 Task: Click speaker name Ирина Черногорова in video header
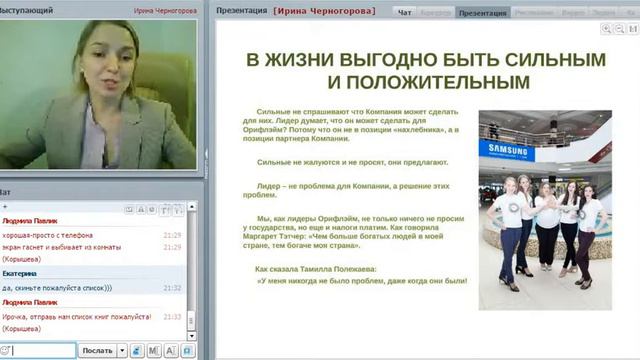point(165,11)
